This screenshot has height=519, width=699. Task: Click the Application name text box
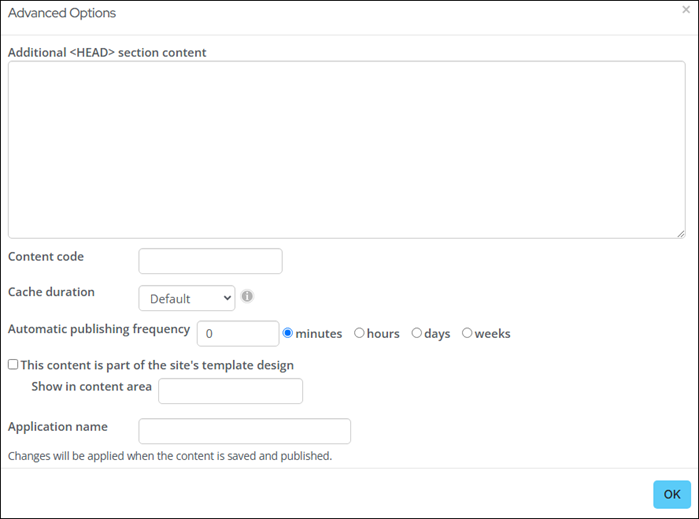point(245,431)
